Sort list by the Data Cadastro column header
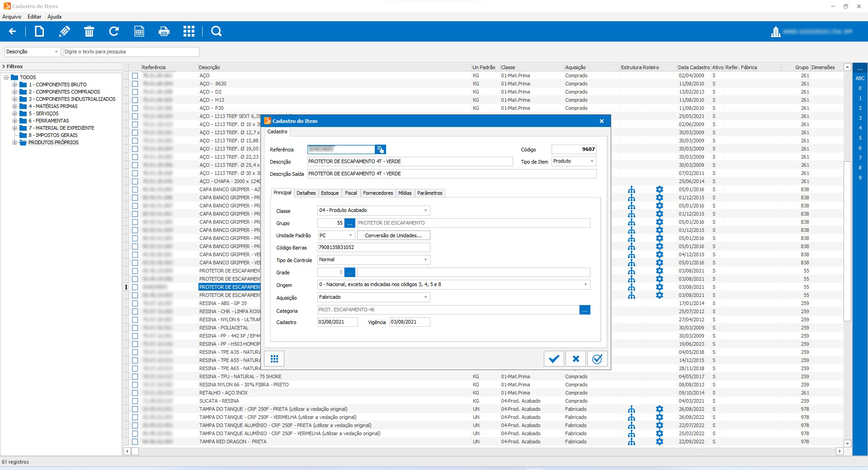Screen dimensions: 868x470 (x=694, y=67)
